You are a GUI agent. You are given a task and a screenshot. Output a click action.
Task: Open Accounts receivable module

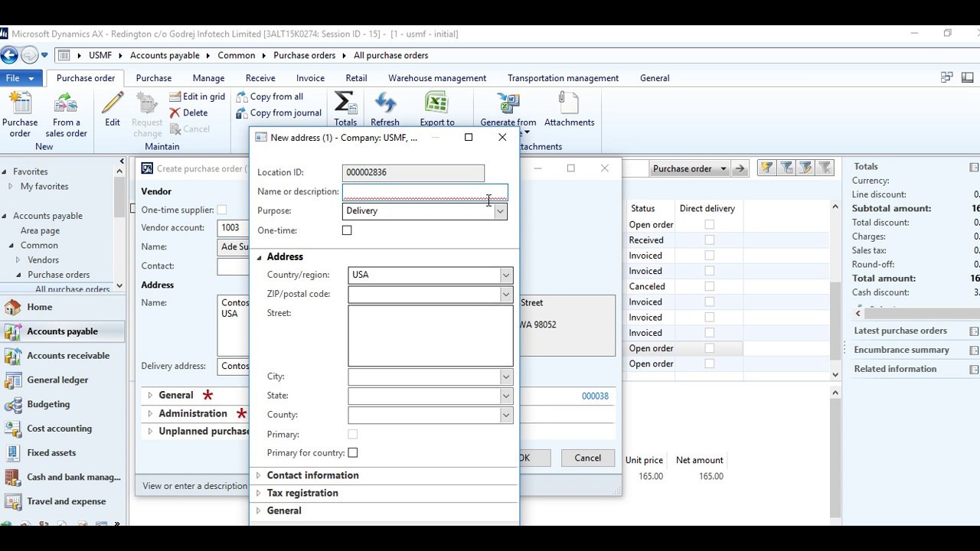(63, 356)
